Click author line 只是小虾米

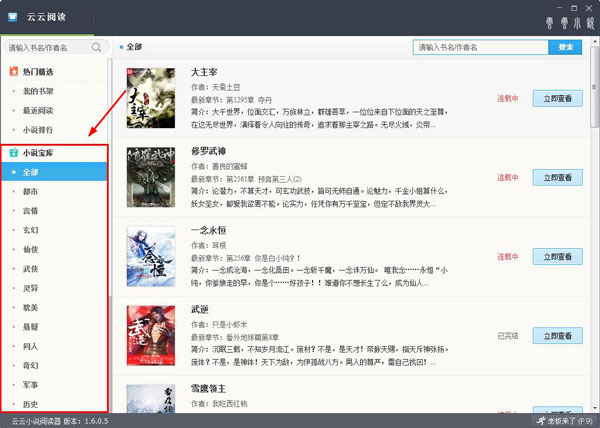tap(219, 325)
